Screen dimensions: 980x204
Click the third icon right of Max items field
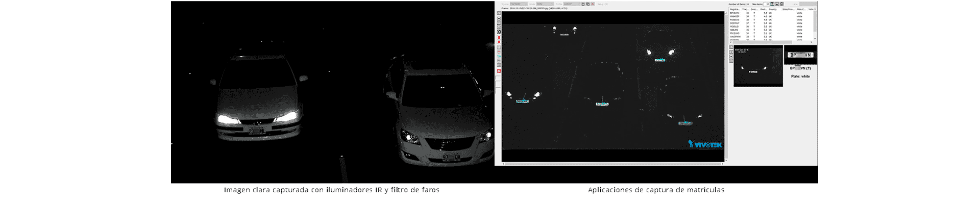click(781, 4)
